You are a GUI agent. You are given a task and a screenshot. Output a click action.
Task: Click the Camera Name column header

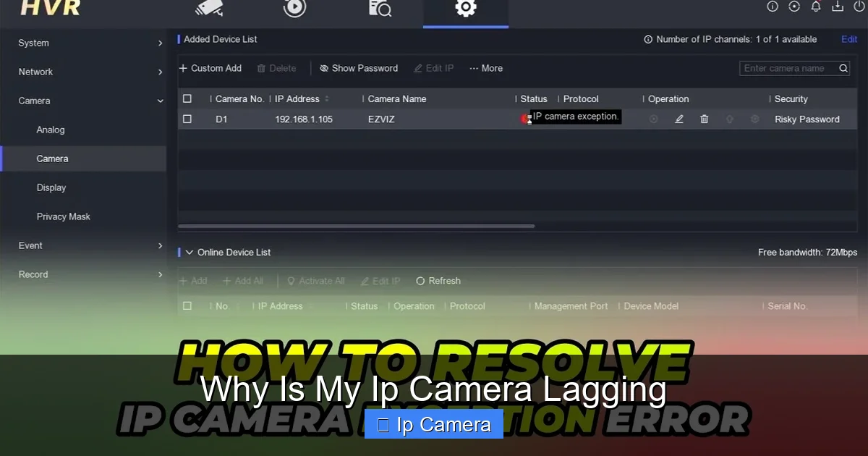click(397, 99)
